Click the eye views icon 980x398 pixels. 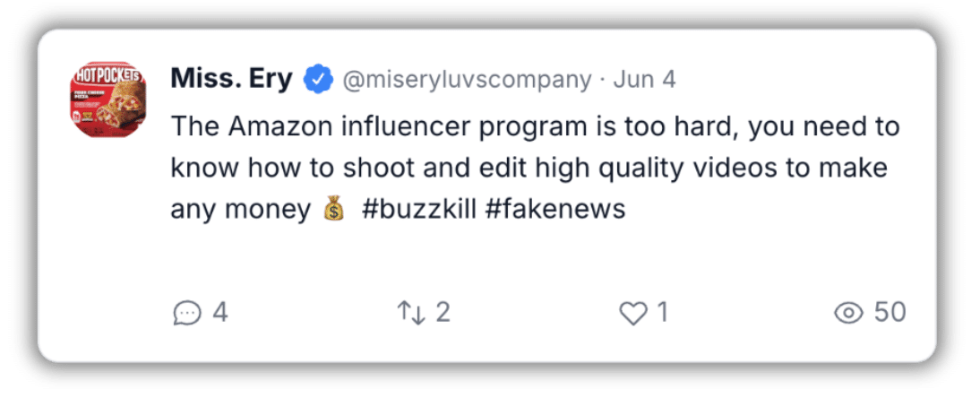(848, 313)
